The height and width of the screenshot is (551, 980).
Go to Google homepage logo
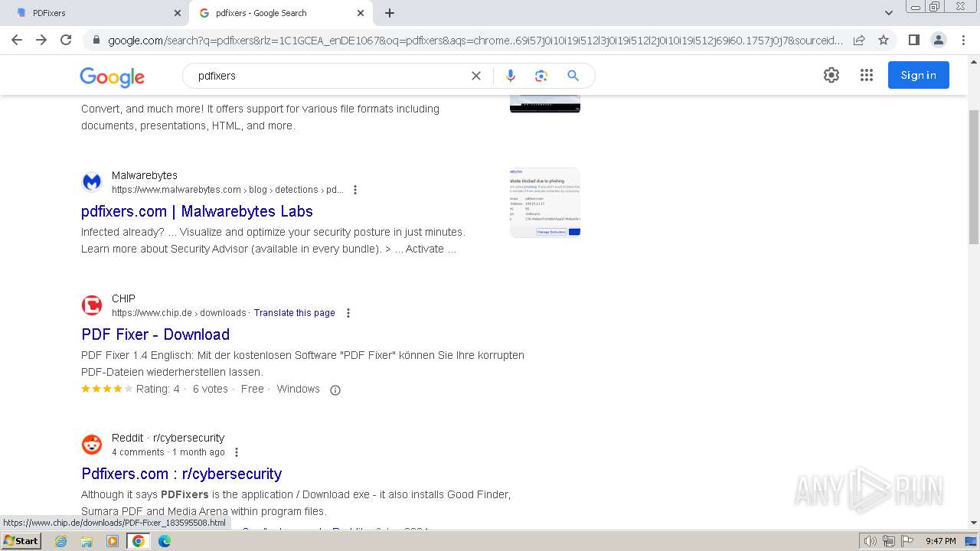112,77
